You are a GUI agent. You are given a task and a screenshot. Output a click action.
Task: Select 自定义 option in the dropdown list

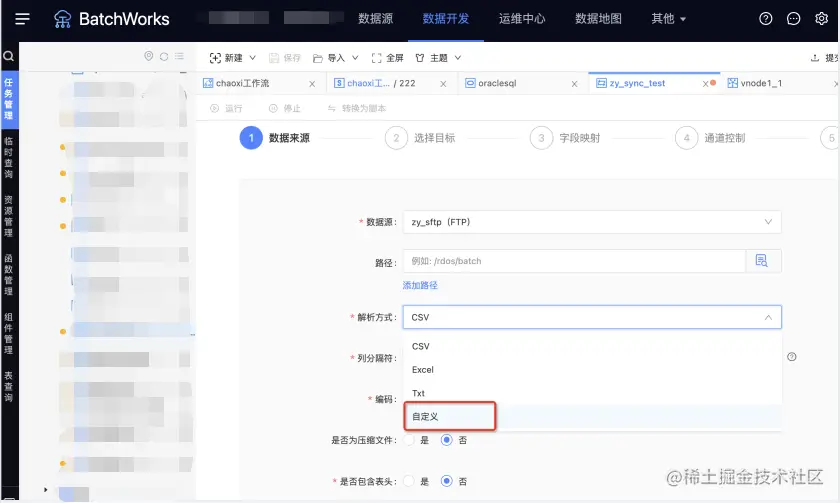pyautogui.click(x=592, y=416)
